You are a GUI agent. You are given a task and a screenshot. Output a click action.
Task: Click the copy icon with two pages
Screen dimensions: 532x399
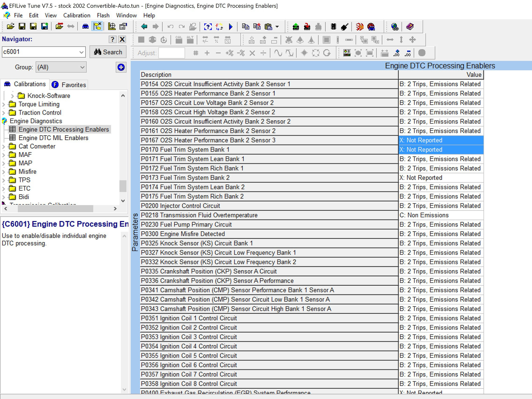click(x=246, y=26)
